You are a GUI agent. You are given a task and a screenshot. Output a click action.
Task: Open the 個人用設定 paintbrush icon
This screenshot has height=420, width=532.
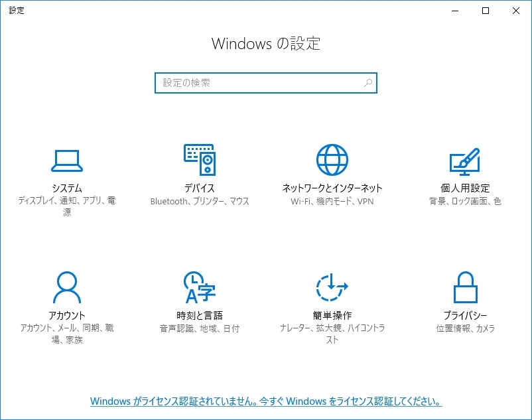click(465, 161)
